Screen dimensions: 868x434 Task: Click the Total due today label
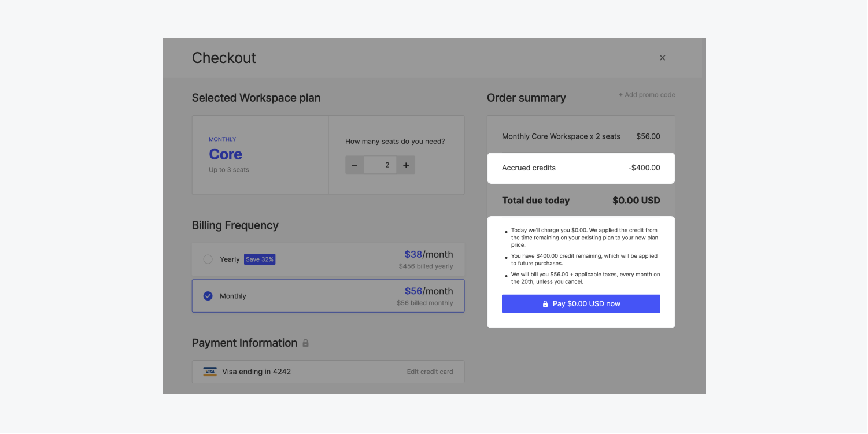(535, 201)
